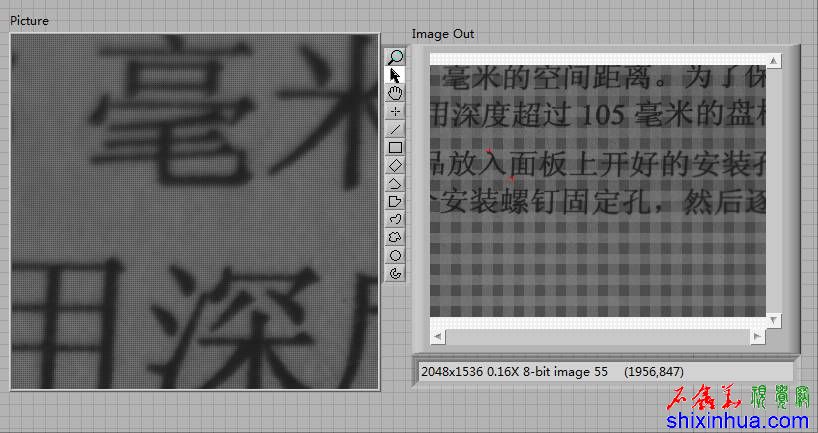The width and height of the screenshot is (818, 433).
Task: Select the Zoom magnifier tool
Action: point(396,57)
